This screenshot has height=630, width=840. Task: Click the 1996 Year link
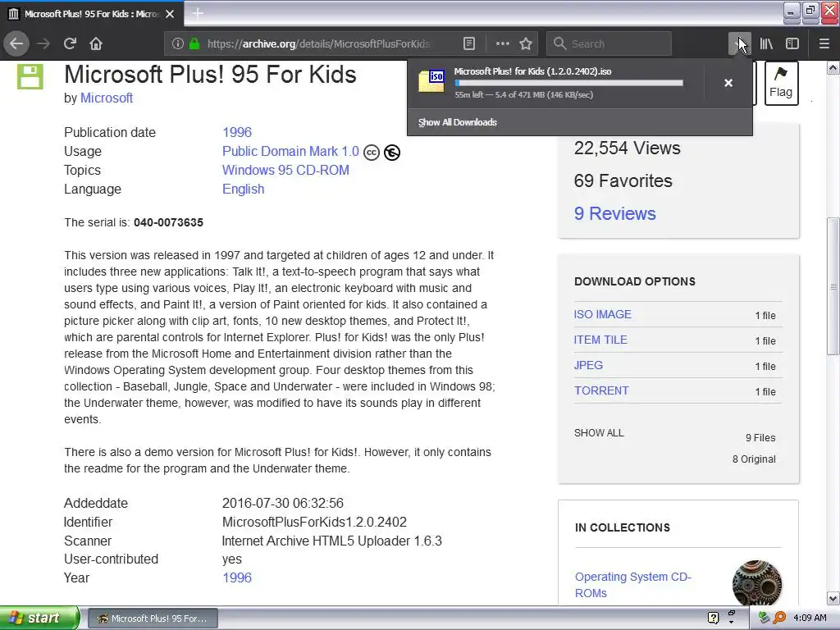pyautogui.click(x=237, y=578)
